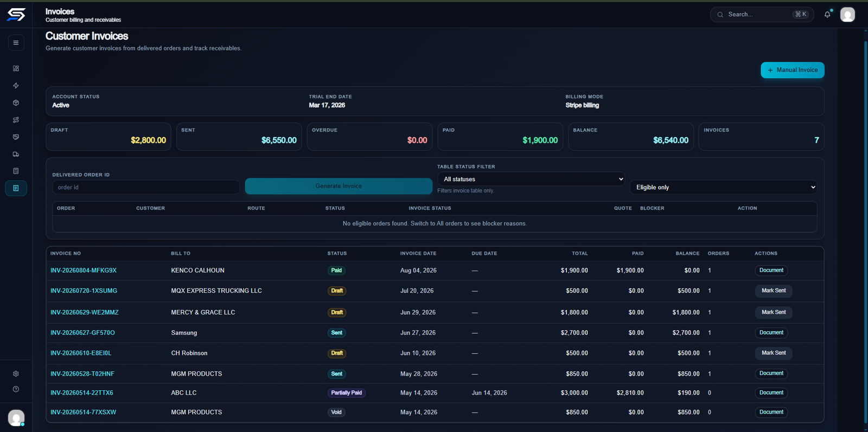This screenshot has height=432, width=868.
Task: Open Document for ABC LLC invoice
Action: point(771,393)
